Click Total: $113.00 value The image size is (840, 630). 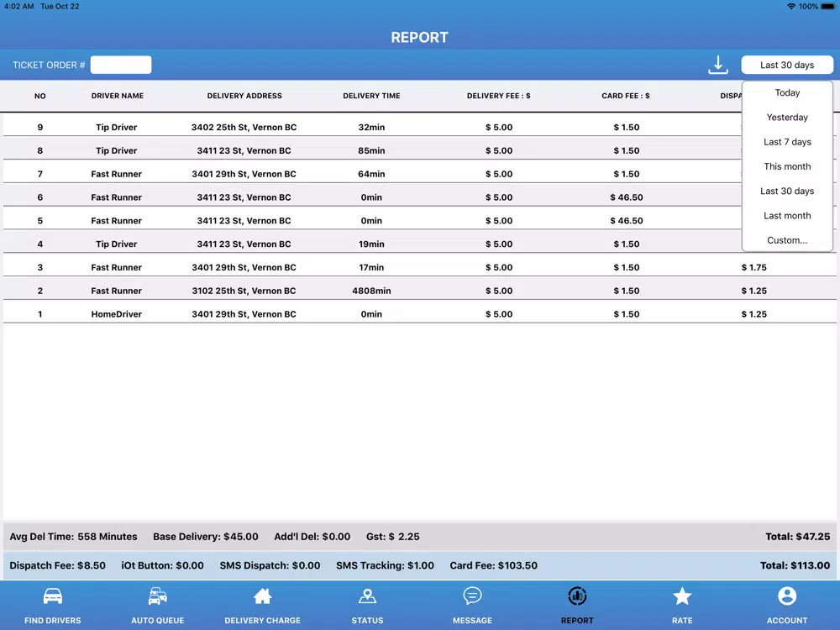tap(795, 565)
